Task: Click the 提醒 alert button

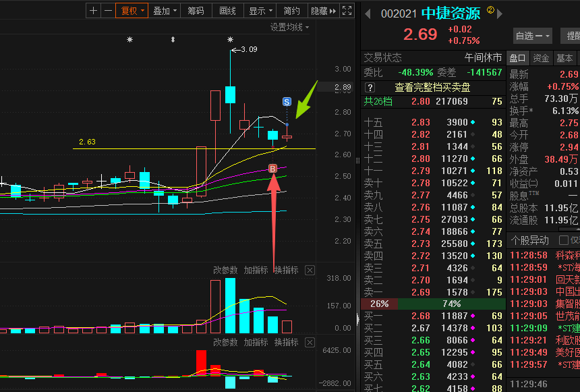Action: coord(571,36)
